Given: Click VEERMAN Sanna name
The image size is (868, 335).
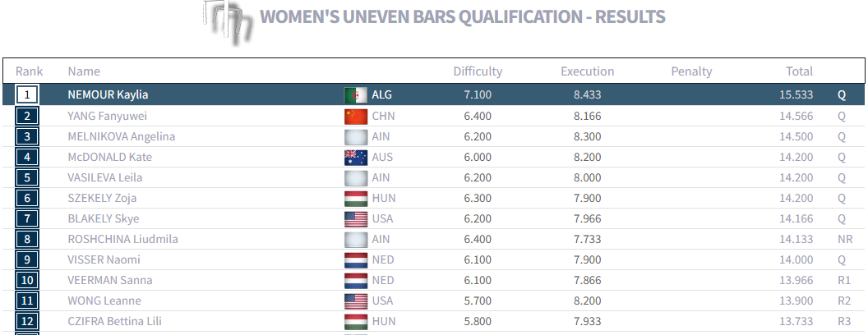Looking at the screenshot, I should tap(110, 281).
